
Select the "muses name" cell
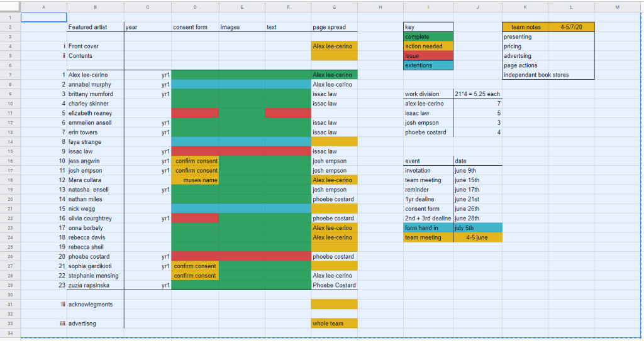point(195,180)
